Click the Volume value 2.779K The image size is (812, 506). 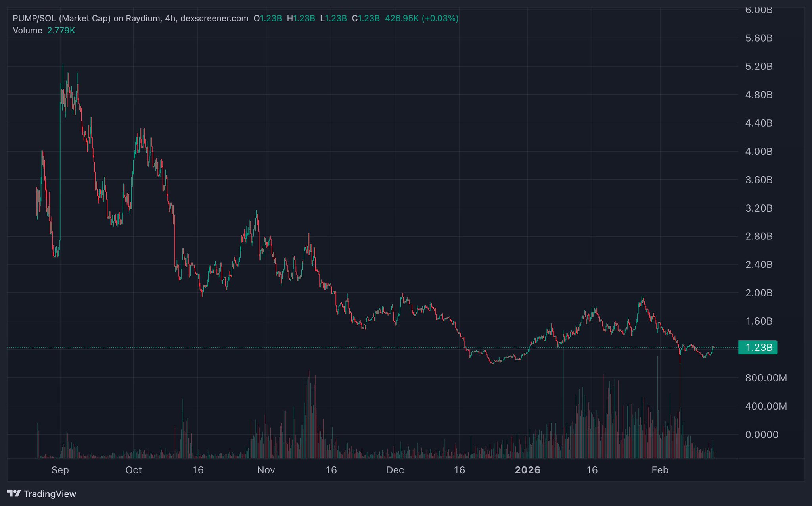pos(61,31)
